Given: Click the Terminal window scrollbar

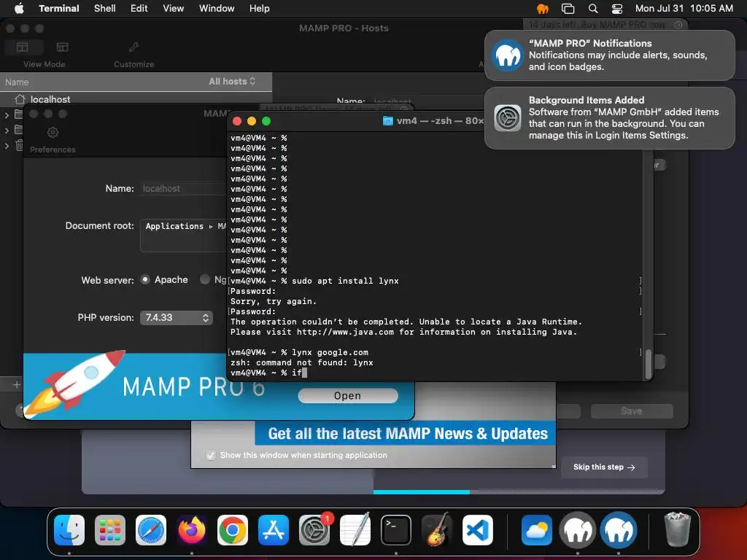Looking at the screenshot, I should coord(649,365).
